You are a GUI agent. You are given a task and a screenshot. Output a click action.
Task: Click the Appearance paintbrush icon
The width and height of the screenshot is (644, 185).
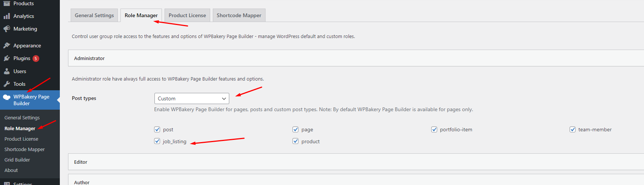click(7, 46)
